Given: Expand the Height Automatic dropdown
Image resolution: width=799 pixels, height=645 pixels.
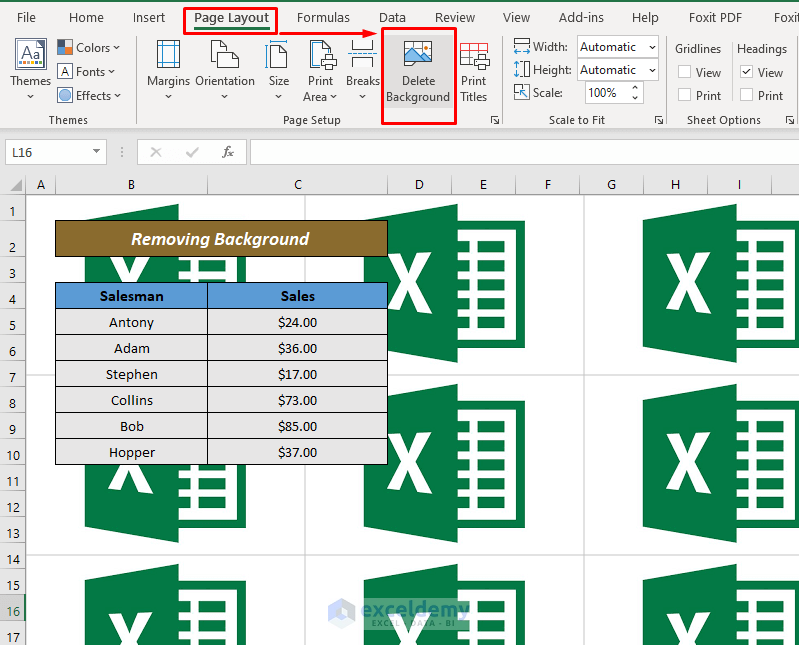Looking at the screenshot, I should coord(652,70).
